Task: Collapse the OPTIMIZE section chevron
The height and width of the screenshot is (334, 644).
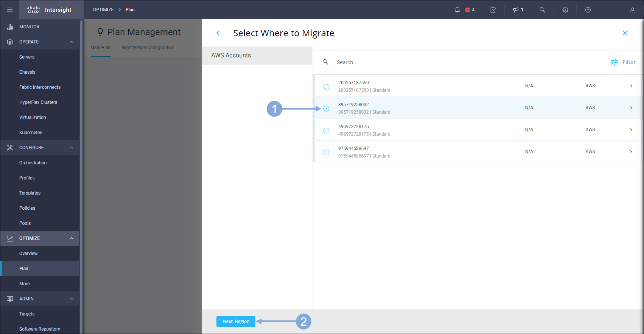Action: (x=72, y=238)
